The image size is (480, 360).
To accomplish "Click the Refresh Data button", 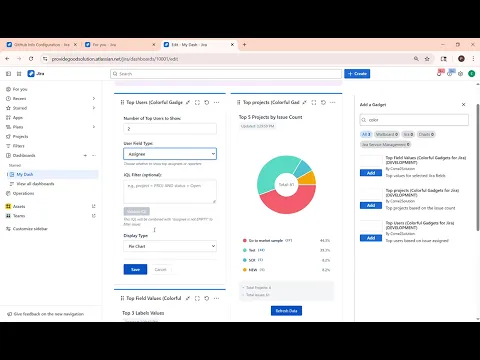I will pyautogui.click(x=286, y=311).
